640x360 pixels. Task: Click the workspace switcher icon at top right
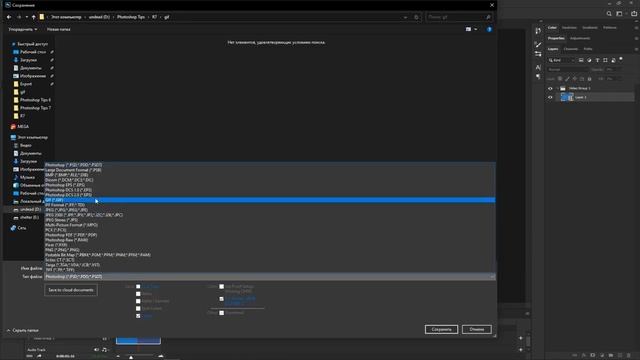(x=620, y=13)
